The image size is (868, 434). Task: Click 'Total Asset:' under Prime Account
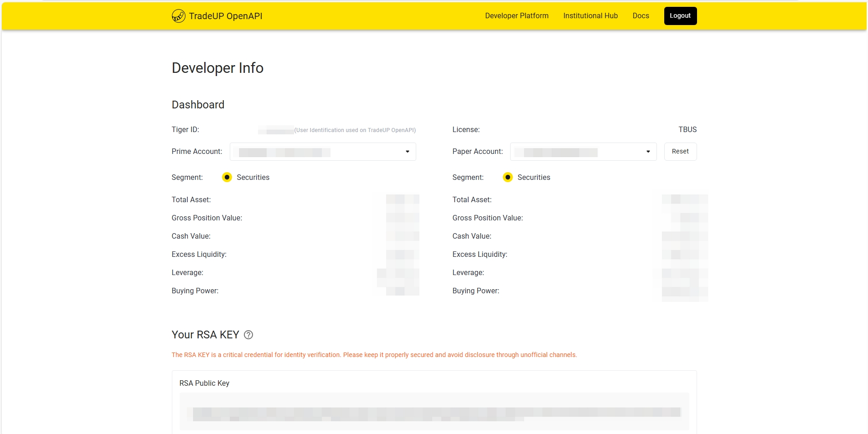[191, 200]
